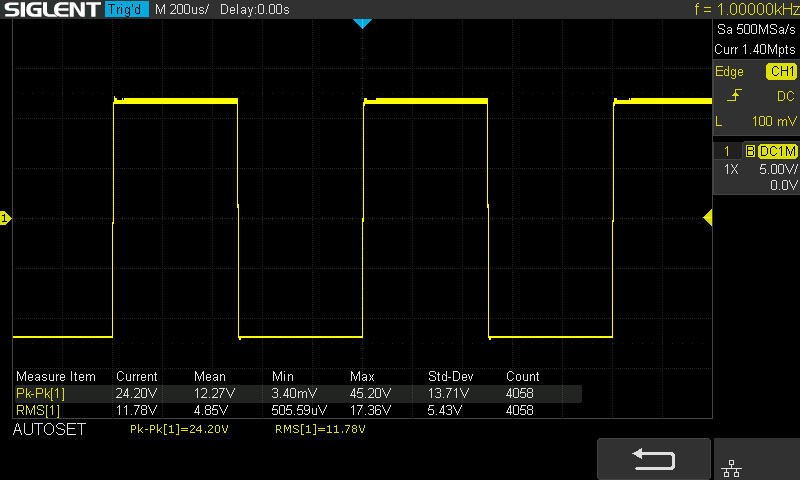Click the 1X probe attenuation label
This screenshot has height=480, width=800.
point(731,169)
